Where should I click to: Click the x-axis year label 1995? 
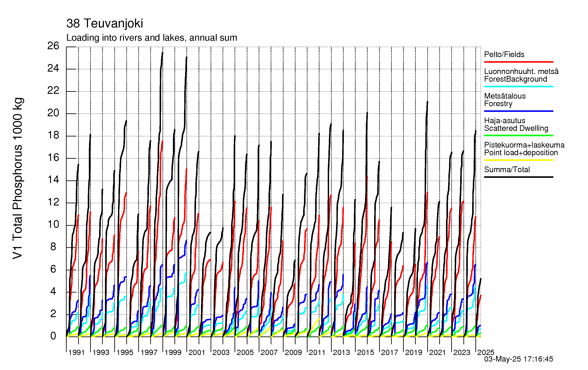125,352
